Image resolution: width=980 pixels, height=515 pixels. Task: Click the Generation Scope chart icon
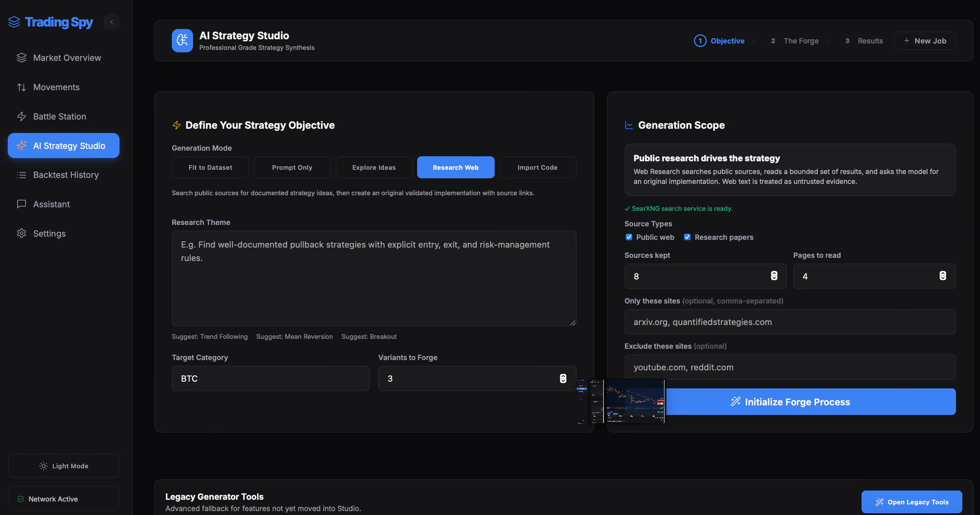point(629,125)
